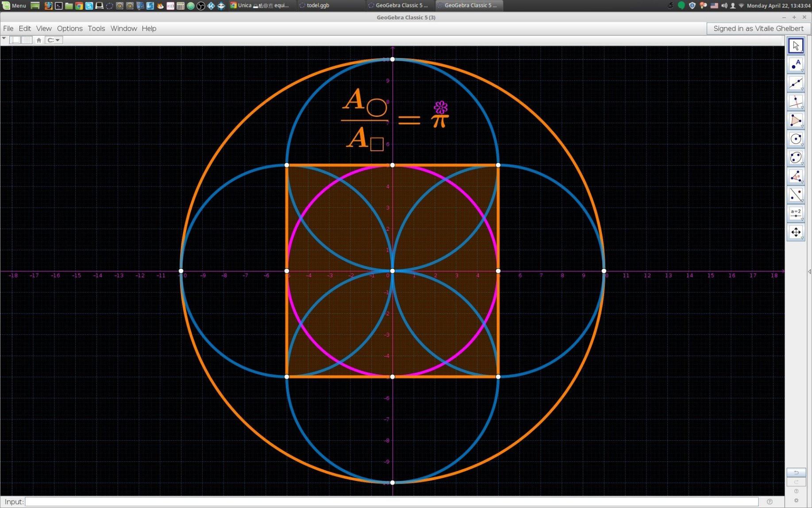Open US keyboard layout flag indicator
The width and height of the screenshot is (812, 508).
pyautogui.click(x=714, y=6)
